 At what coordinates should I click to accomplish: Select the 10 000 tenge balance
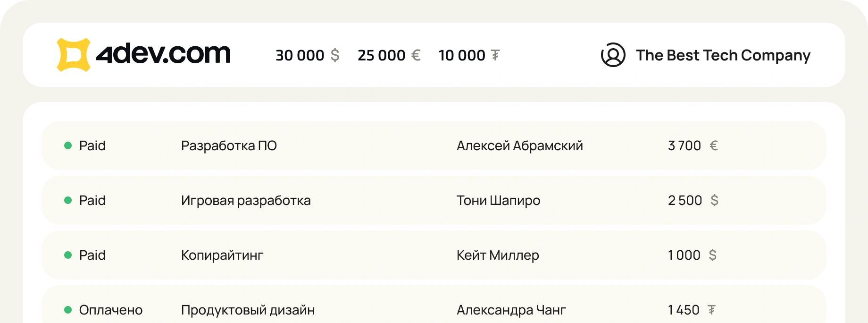(x=461, y=55)
